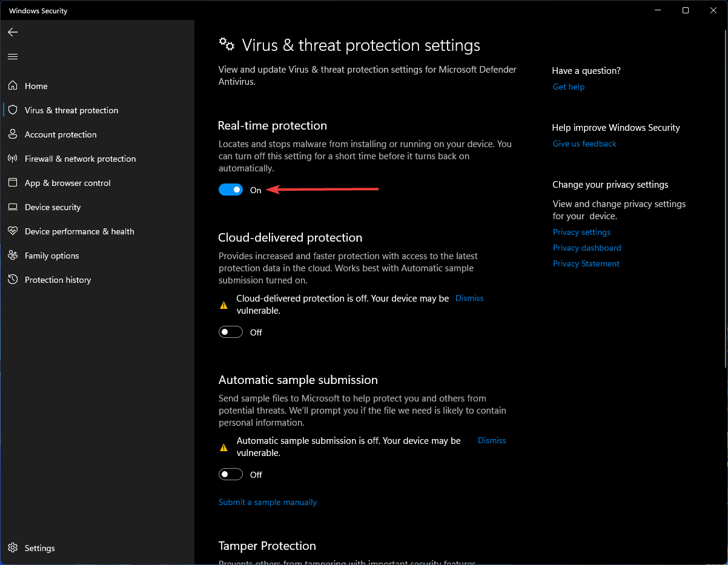Open the Get help link
This screenshot has height=565, width=728.
(569, 87)
